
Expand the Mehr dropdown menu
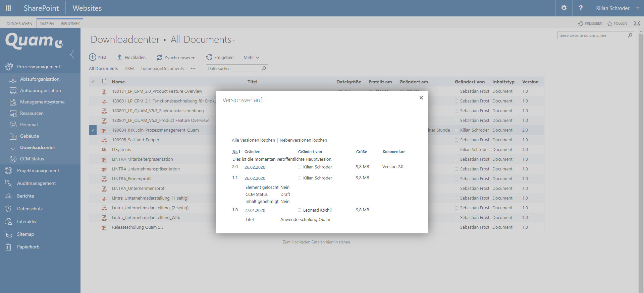click(251, 58)
